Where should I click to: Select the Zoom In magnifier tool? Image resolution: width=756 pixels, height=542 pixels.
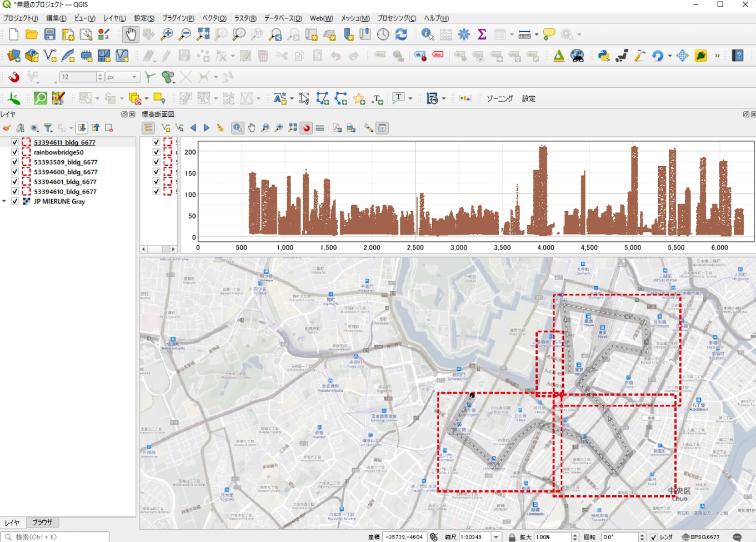(x=167, y=34)
